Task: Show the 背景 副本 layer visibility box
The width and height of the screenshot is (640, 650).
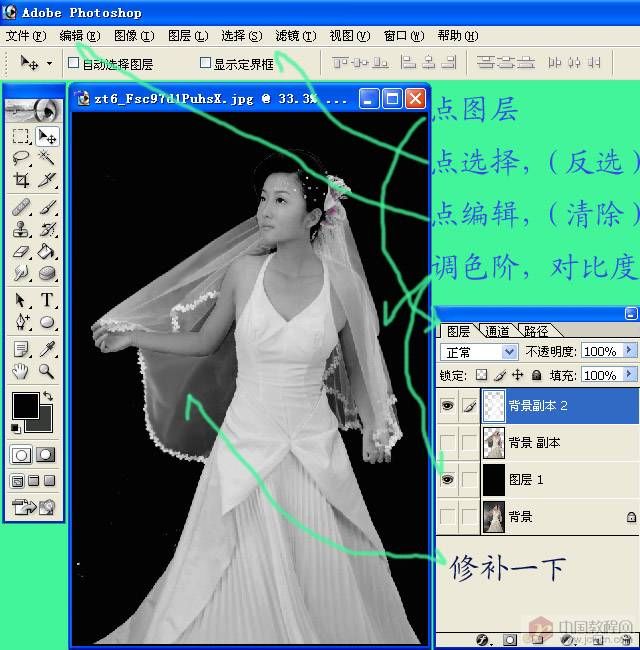Action: click(x=447, y=442)
